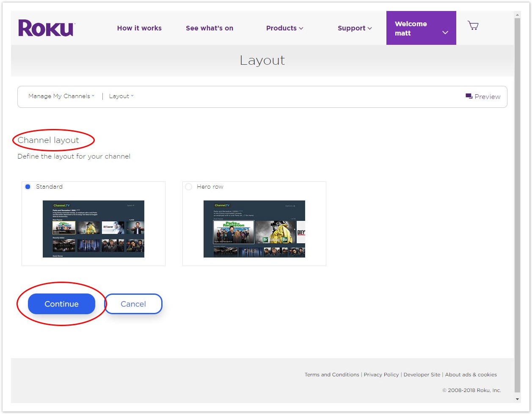
Task: Click the 'Layout' page title
Action: tap(262, 60)
